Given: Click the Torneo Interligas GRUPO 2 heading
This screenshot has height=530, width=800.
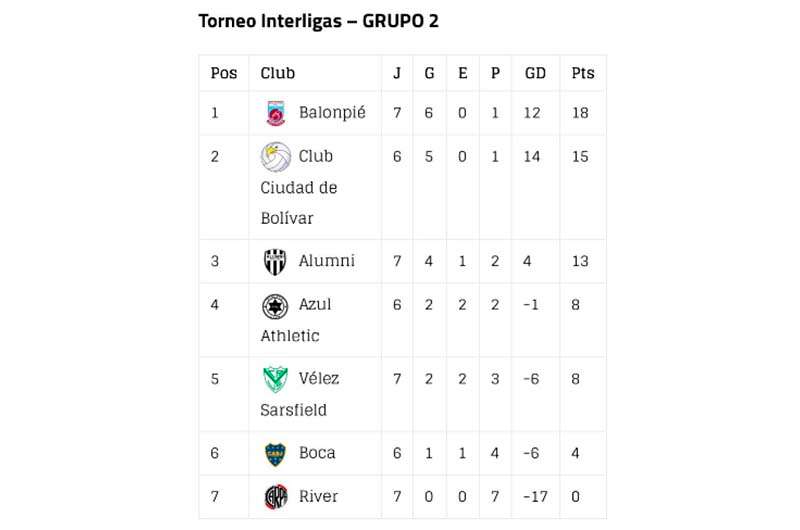Looking at the screenshot, I should pos(318,21).
